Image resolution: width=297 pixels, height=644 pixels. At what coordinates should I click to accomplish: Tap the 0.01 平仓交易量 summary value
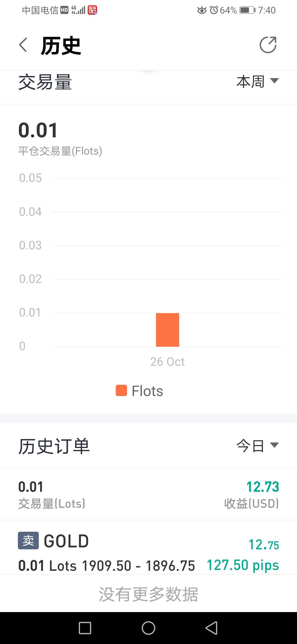(38, 130)
